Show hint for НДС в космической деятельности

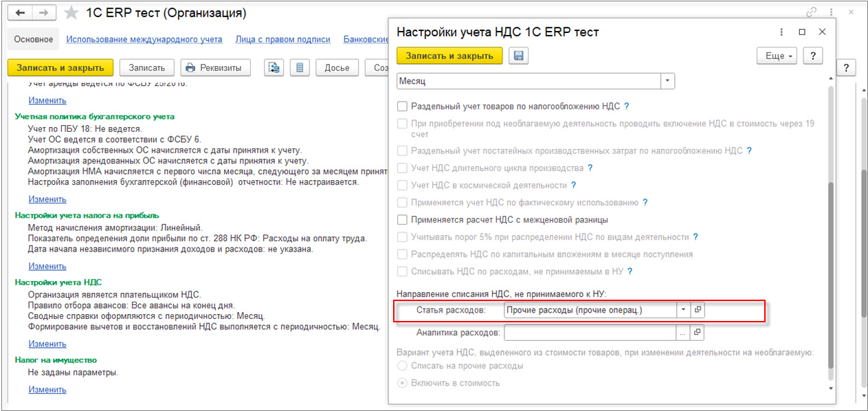coord(573,186)
